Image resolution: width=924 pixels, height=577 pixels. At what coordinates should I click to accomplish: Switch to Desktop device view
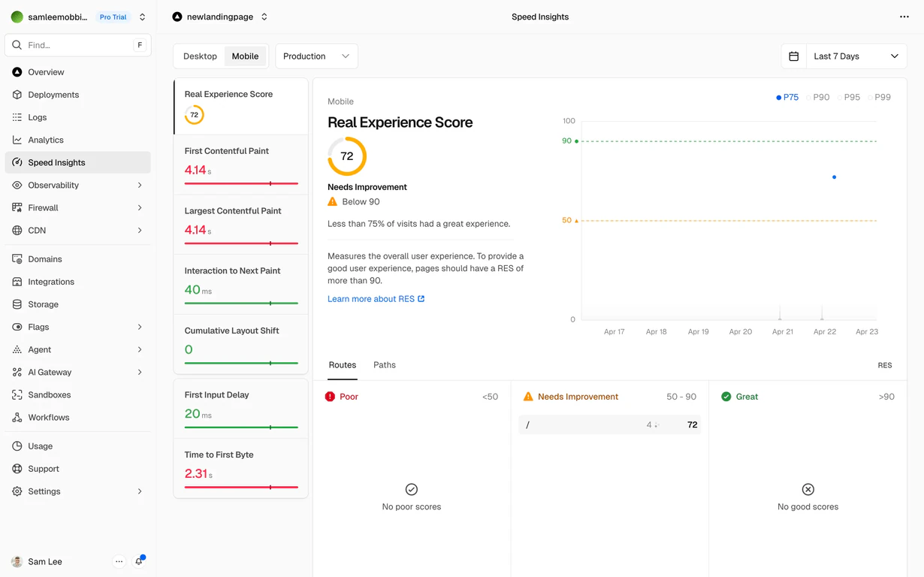(x=200, y=56)
